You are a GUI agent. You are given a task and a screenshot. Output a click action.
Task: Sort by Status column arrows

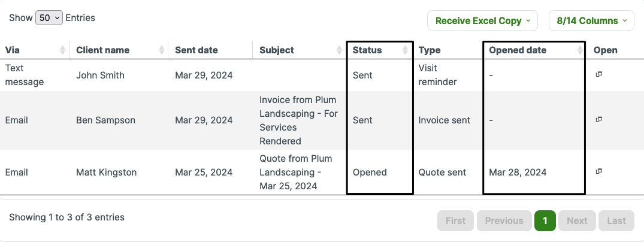click(x=406, y=50)
